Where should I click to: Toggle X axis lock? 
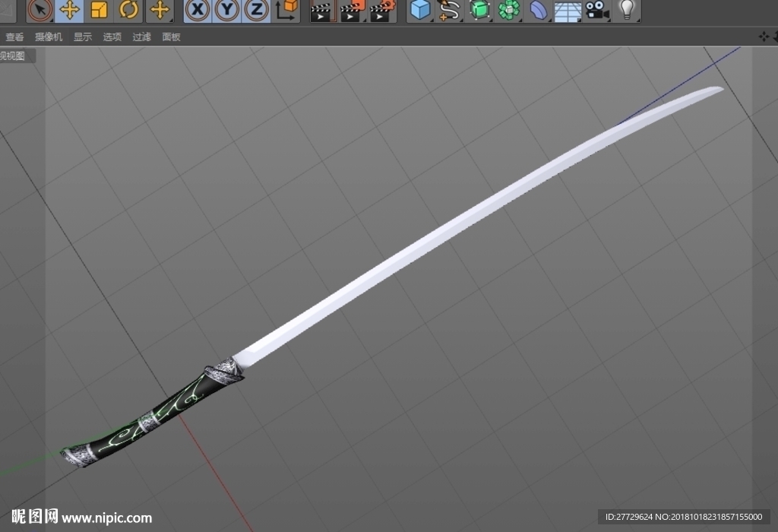198,10
